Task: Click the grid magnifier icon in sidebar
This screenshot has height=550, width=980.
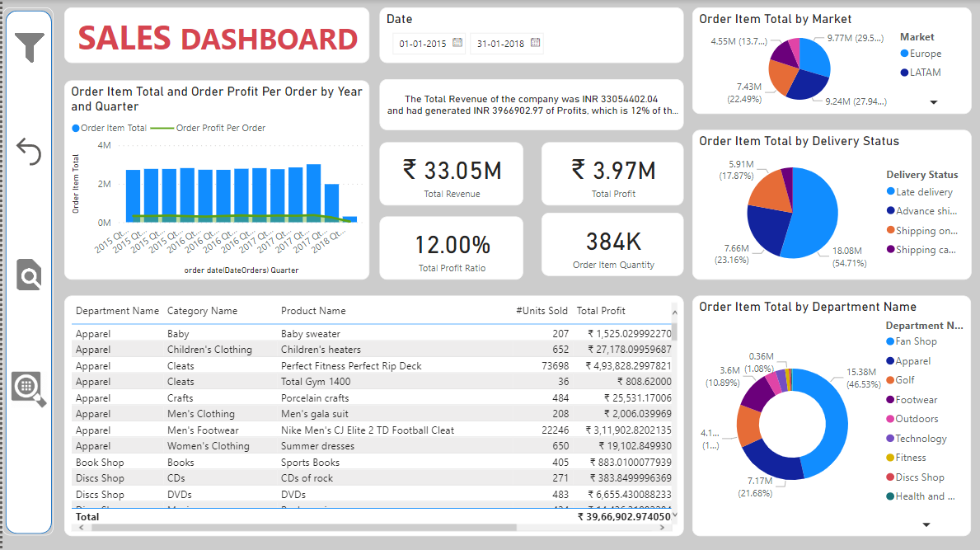Action: point(29,388)
